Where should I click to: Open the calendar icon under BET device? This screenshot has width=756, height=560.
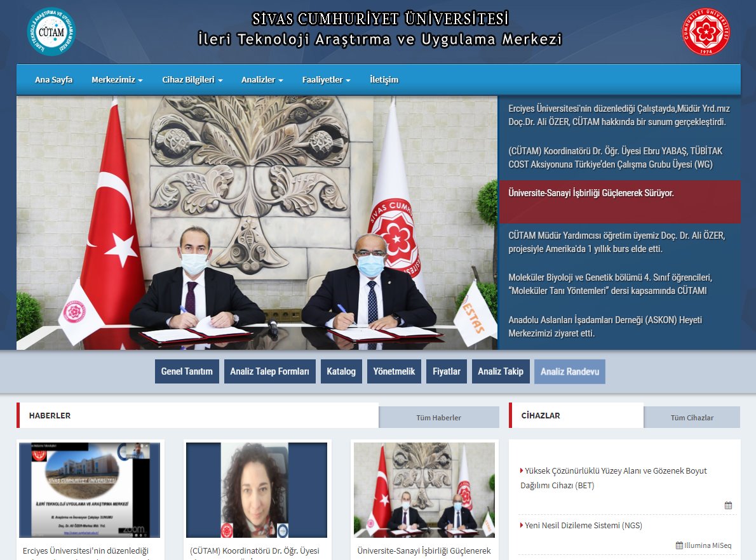click(x=728, y=505)
